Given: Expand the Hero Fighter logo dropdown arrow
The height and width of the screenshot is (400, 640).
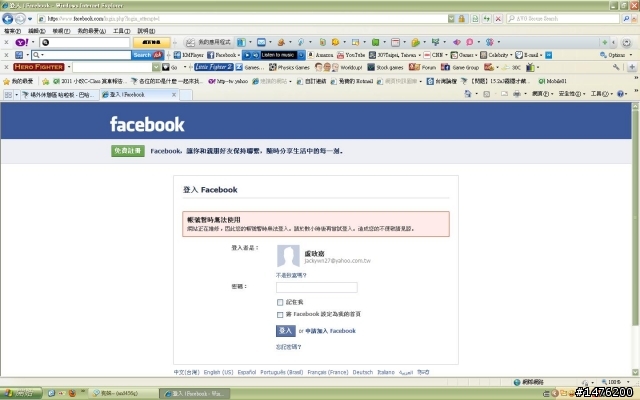Looking at the screenshot, I should coord(69,67).
